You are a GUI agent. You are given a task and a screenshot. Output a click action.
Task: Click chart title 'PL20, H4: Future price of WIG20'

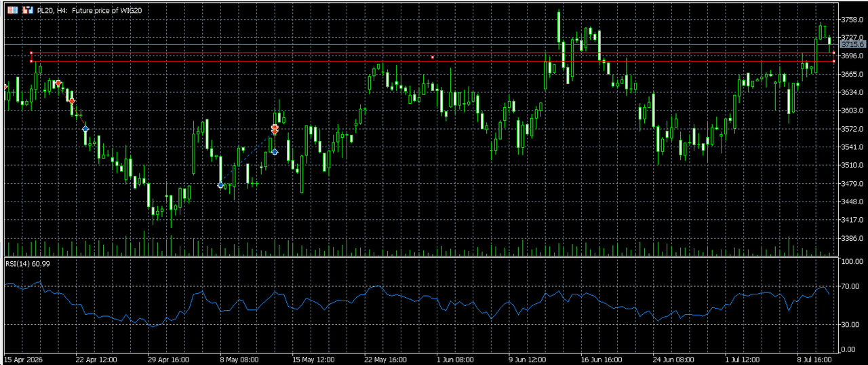tap(90, 11)
